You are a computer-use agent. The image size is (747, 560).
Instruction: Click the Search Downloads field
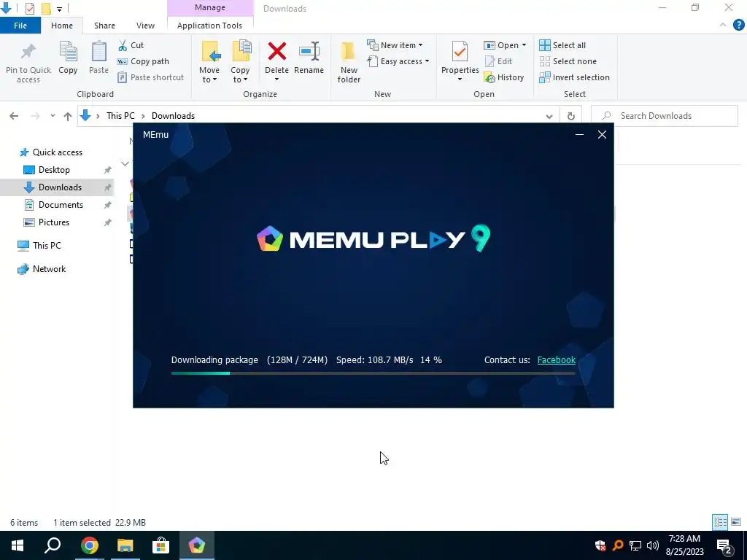pos(664,116)
